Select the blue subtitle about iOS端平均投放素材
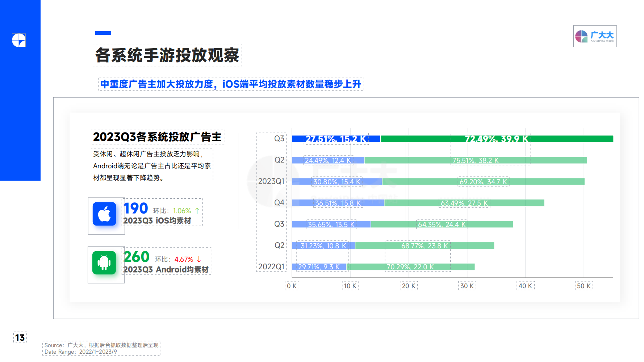644x362 pixels. (231, 84)
